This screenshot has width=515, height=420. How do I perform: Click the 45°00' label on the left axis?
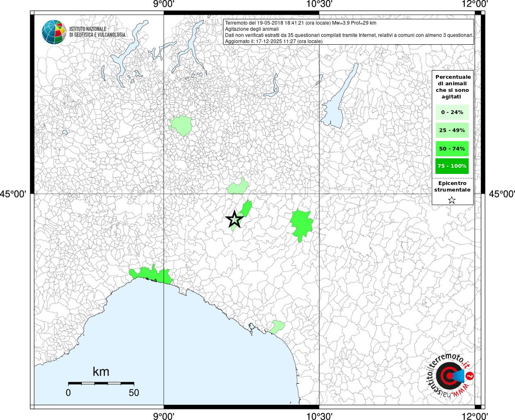point(13,194)
